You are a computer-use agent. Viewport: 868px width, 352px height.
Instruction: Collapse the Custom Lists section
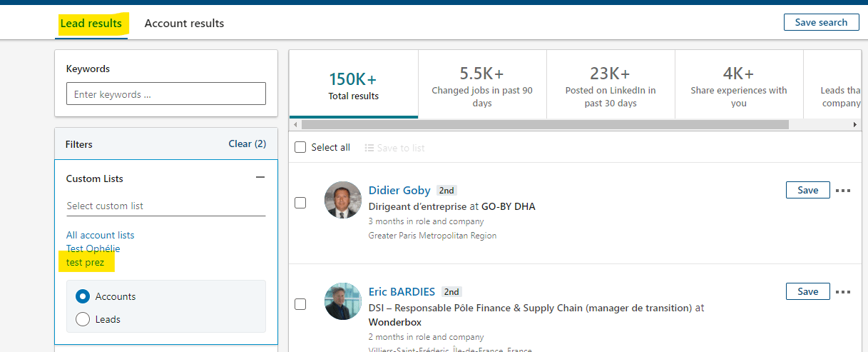260,178
